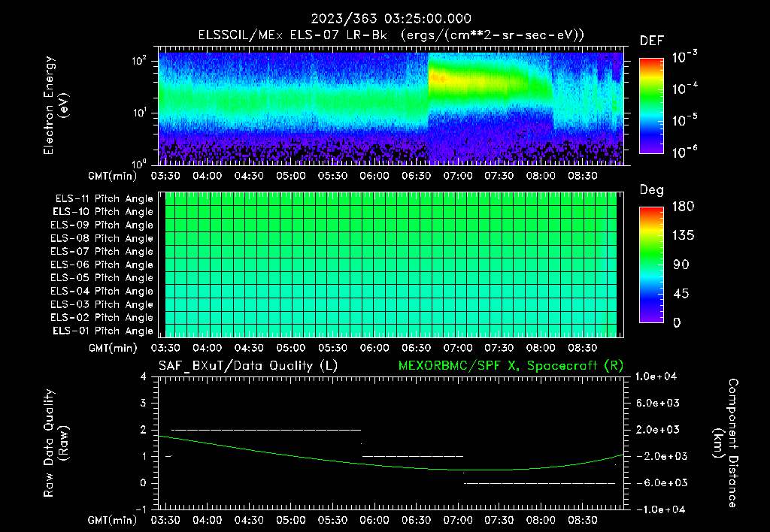Select the ELS-09 Pitch Angle row label
This screenshot has height=532, width=770.
(x=102, y=225)
